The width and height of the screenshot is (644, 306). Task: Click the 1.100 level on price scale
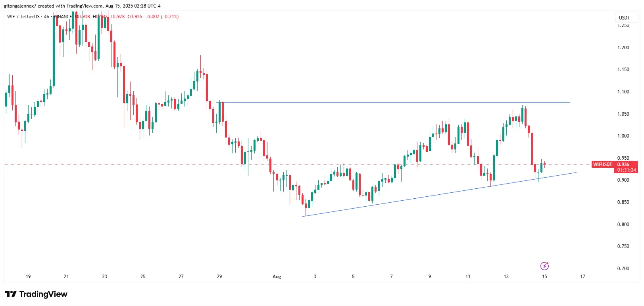pos(623,92)
